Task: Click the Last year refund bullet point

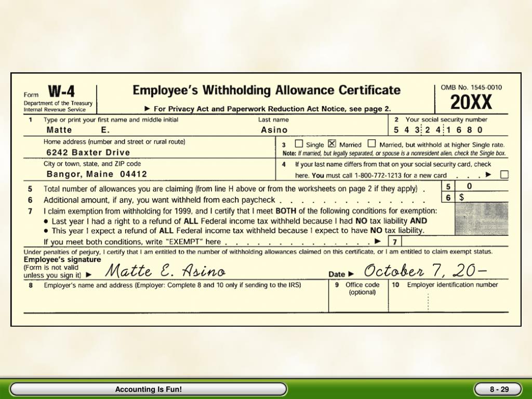Action: [x=235, y=221]
